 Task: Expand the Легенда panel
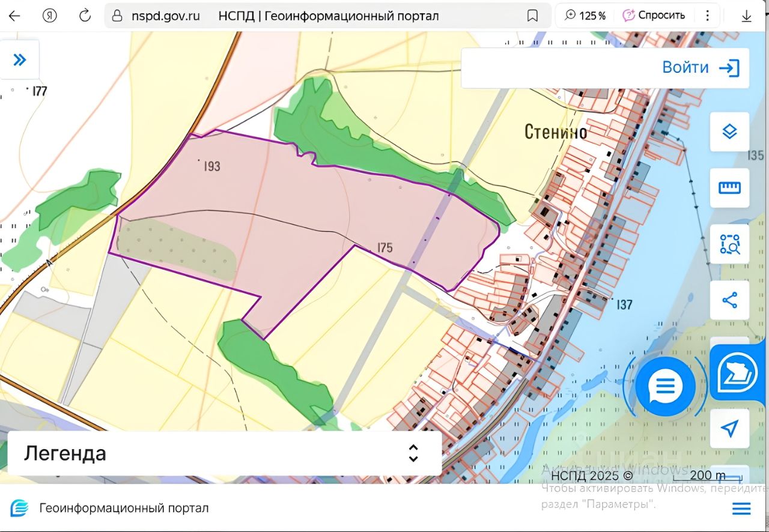click(x=225, y=453)
